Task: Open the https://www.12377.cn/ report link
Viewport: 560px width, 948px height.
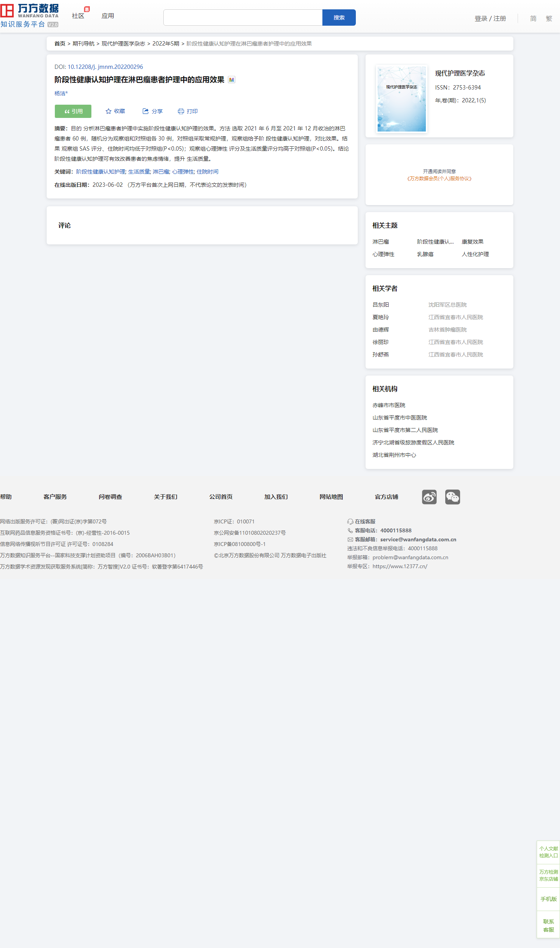Action: point(400,566)
